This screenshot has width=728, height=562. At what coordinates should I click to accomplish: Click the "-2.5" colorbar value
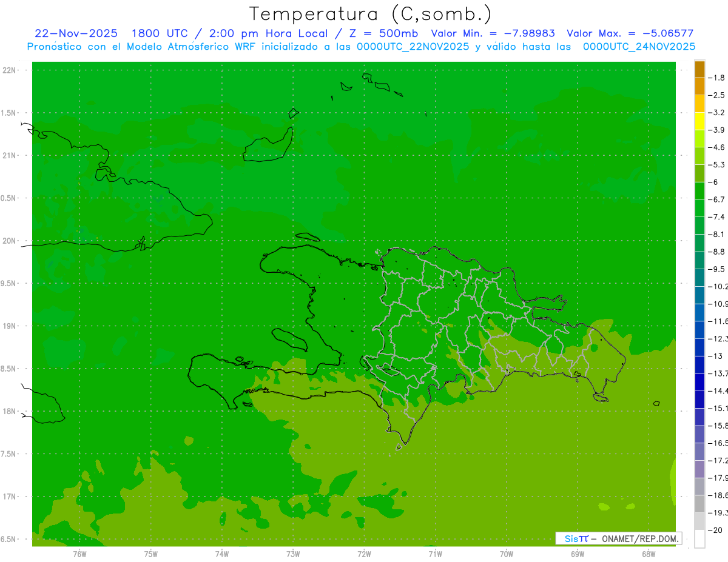(x=717, y=95)
